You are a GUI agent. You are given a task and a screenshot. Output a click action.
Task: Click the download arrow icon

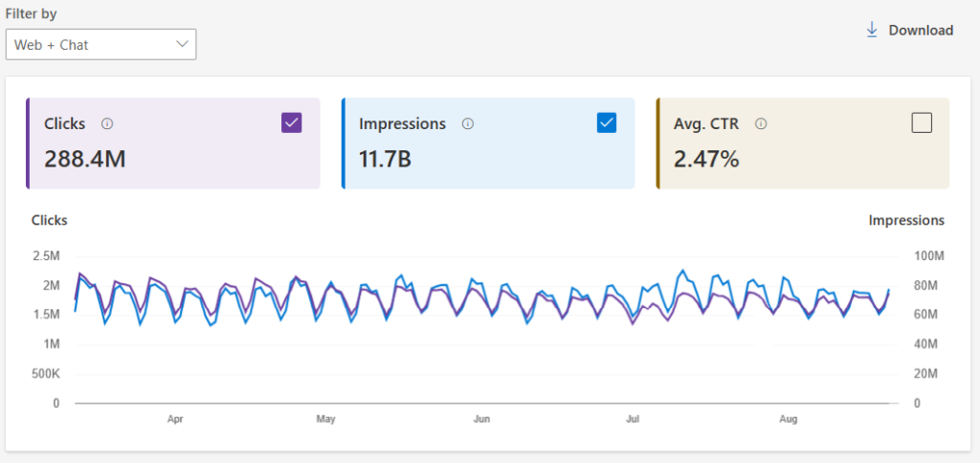tap(871, 30)
